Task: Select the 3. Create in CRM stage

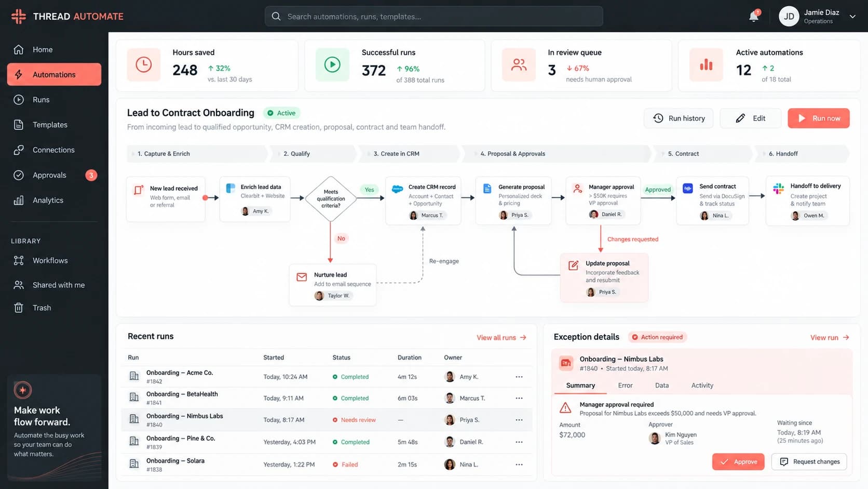Action: (409, 154)
